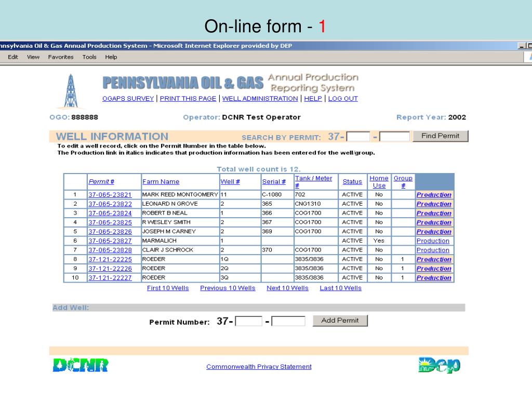Minimize the Internet Explorer window
The image size is (532, 399).
point(522,46)
